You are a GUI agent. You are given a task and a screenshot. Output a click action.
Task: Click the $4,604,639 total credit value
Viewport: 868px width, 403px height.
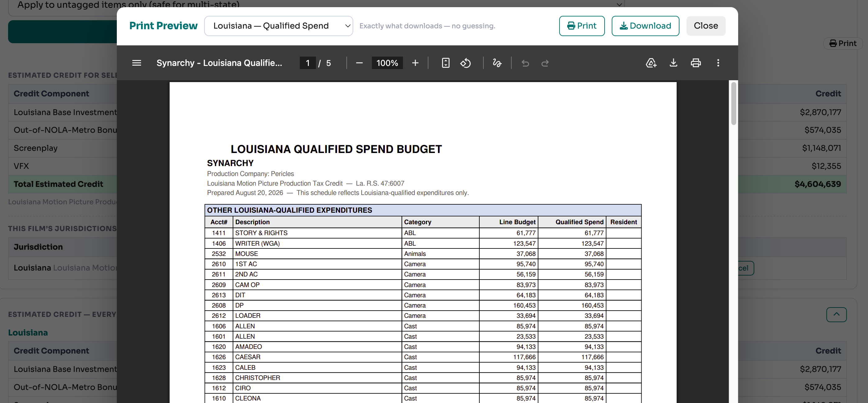coord(817,184)
